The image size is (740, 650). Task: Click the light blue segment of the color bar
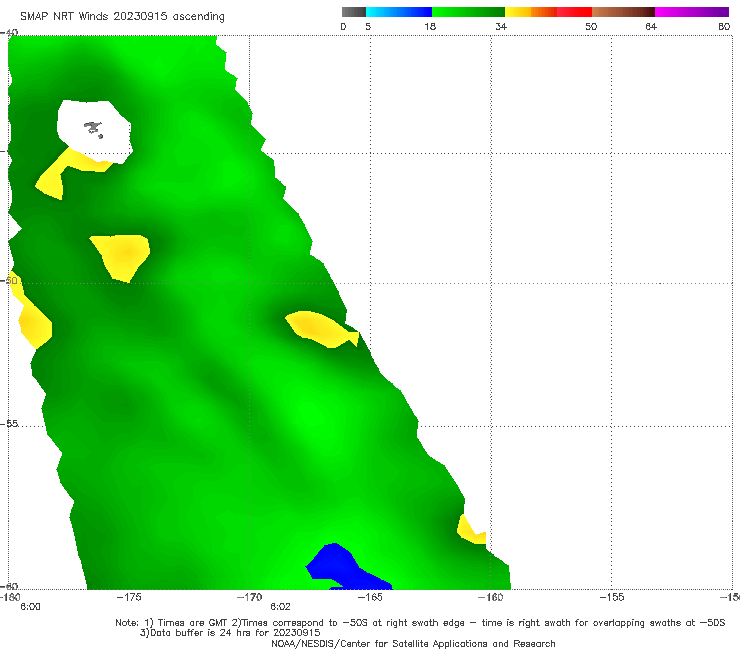point(399,12)
